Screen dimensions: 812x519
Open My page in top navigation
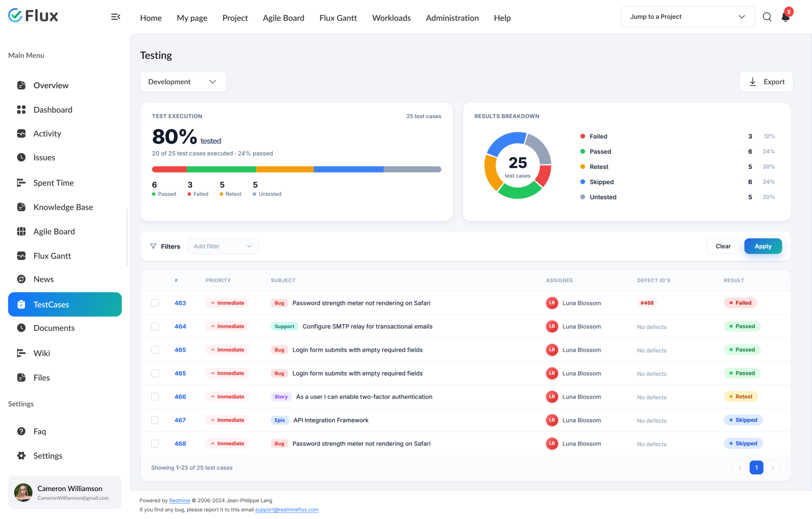click(x=192, y=17)
